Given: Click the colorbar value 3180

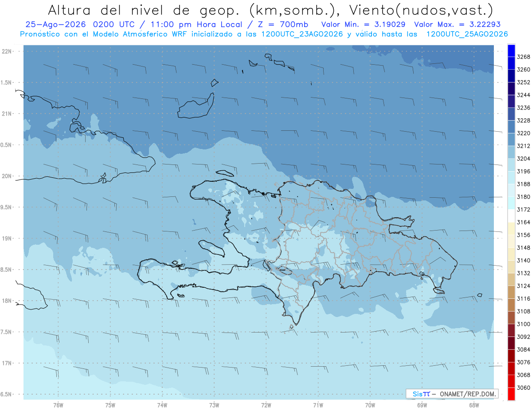Looking at the screenshot, I should tap(524, 197).
